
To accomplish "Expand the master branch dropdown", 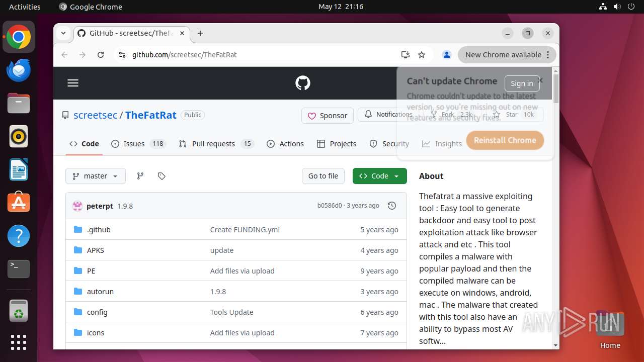I will [96, 176].
